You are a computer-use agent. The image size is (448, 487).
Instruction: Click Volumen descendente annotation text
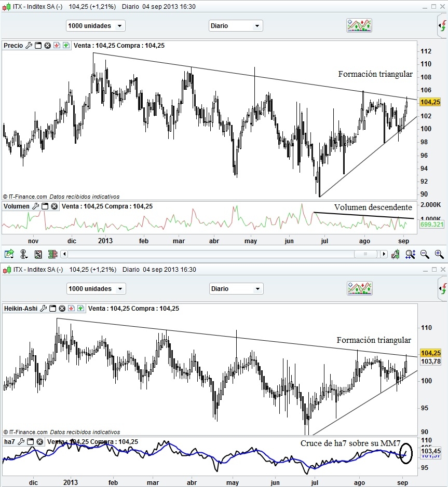click(373, 207)
